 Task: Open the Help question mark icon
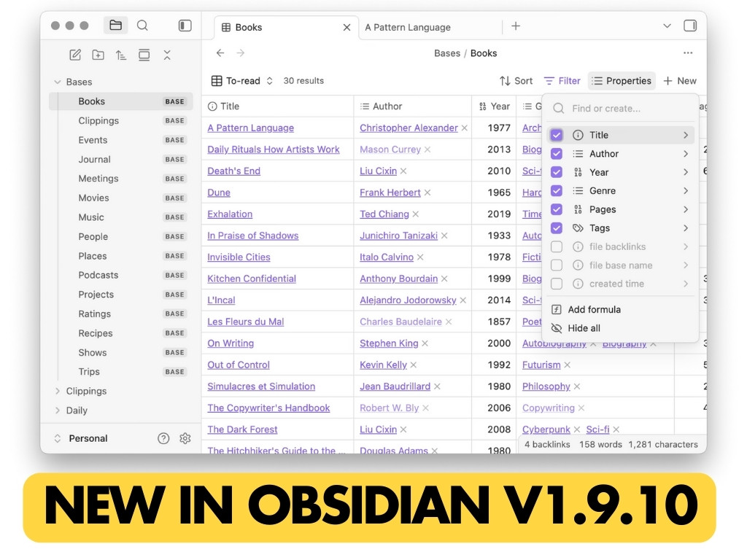163,438
